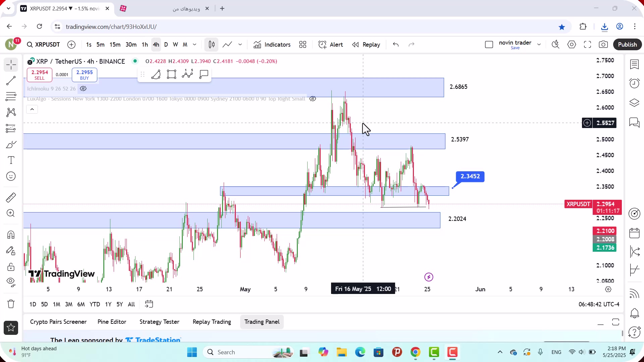644x362 pixels.
Task: Set range to 1D
Action: [33, 304]
